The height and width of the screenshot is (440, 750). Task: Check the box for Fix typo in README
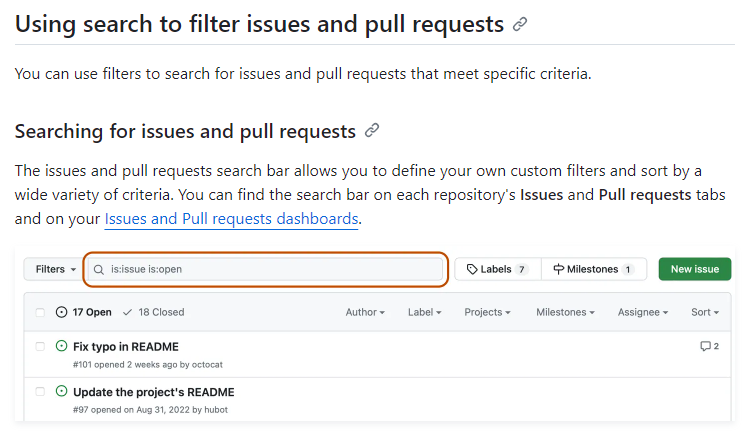pyautogui.click(x=40, y=346)
